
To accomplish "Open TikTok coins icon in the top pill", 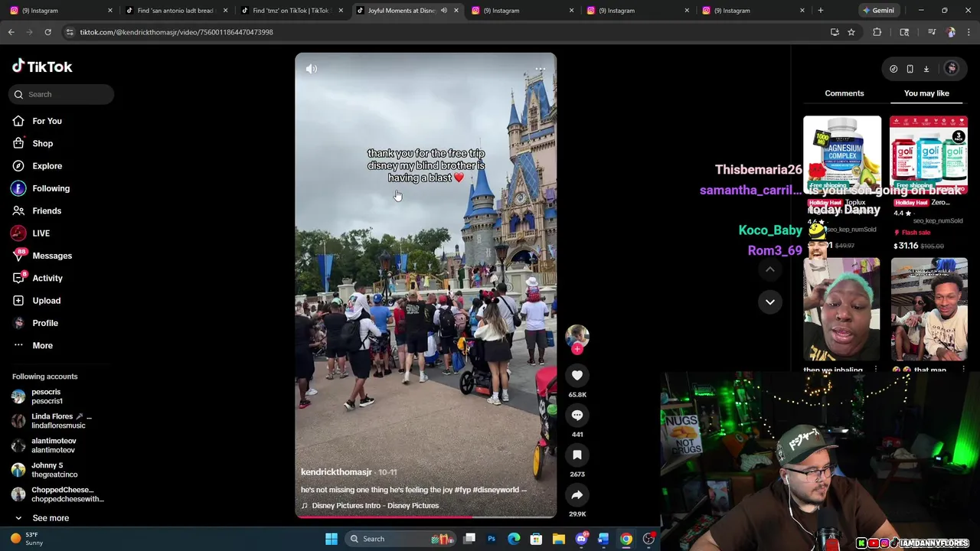I will coord(893,69).
